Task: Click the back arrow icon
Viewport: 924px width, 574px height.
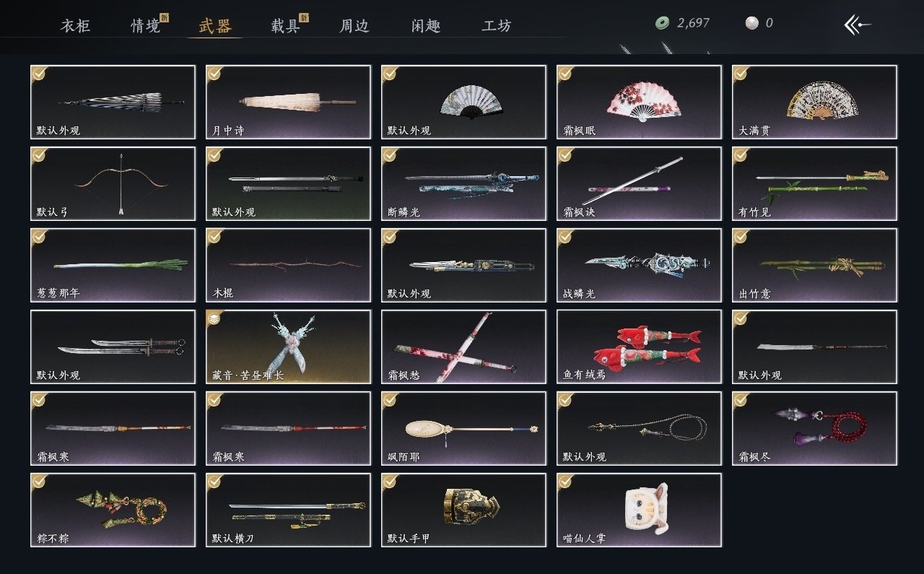Action: 858,25
